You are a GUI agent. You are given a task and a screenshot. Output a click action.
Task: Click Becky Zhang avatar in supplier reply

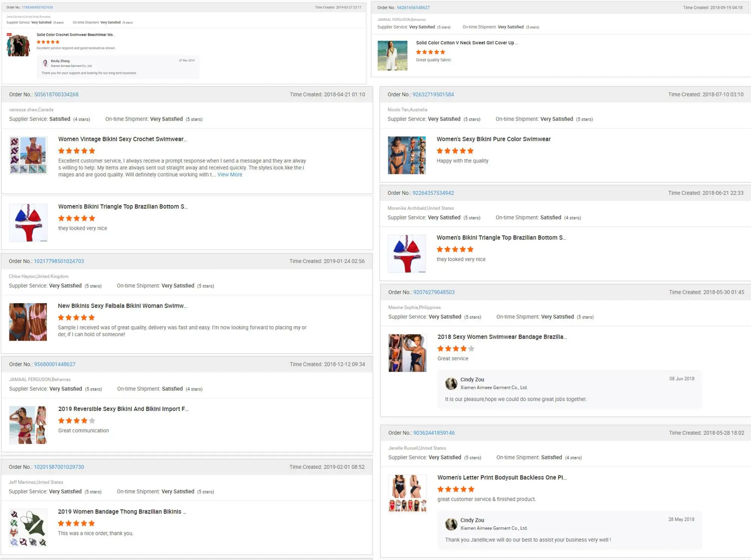click(x=45, y=63)
